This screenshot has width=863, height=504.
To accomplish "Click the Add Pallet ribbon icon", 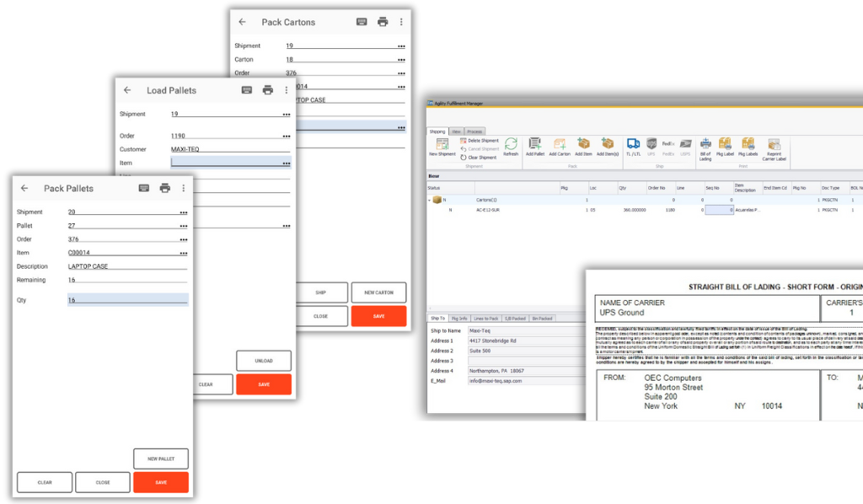I will click(534, 145).
